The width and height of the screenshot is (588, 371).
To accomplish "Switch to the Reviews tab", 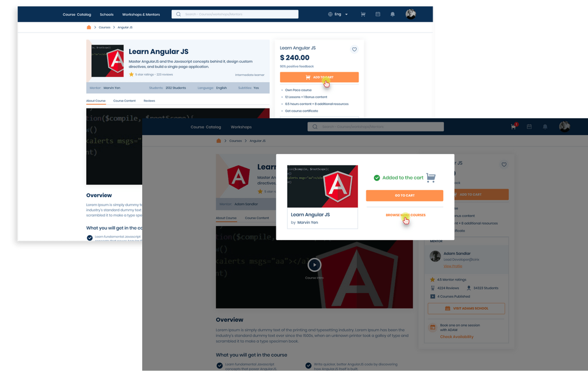I will [149, 100].
